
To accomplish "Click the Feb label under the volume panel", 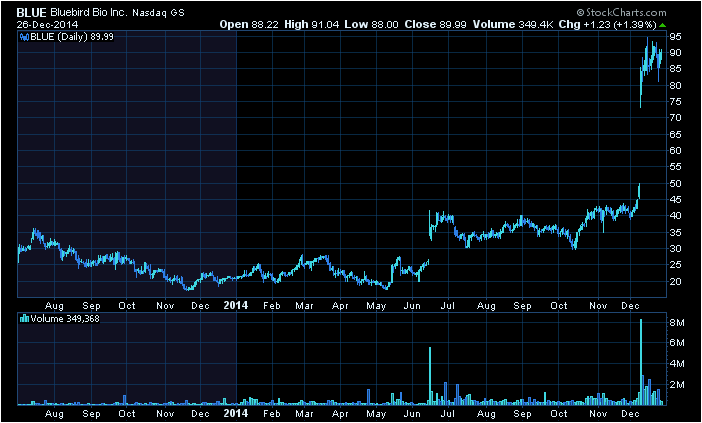I will [x=272, y=414].
